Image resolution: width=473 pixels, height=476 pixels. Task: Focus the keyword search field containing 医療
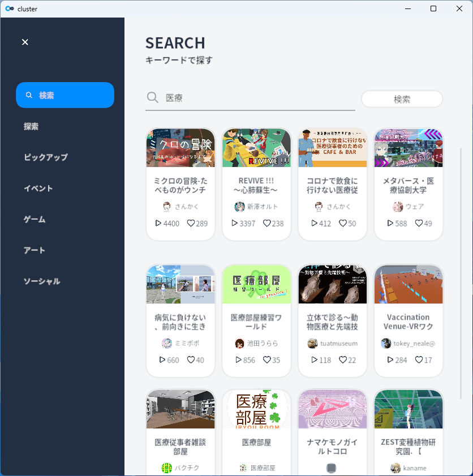click(250, 98)
